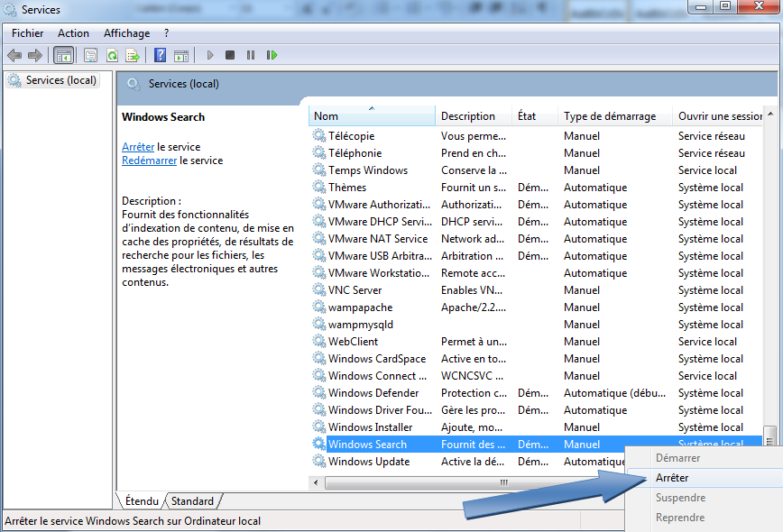Sort the list by Nom column header
This screenshot has width=783, height=532.
(x=327, y=116)
